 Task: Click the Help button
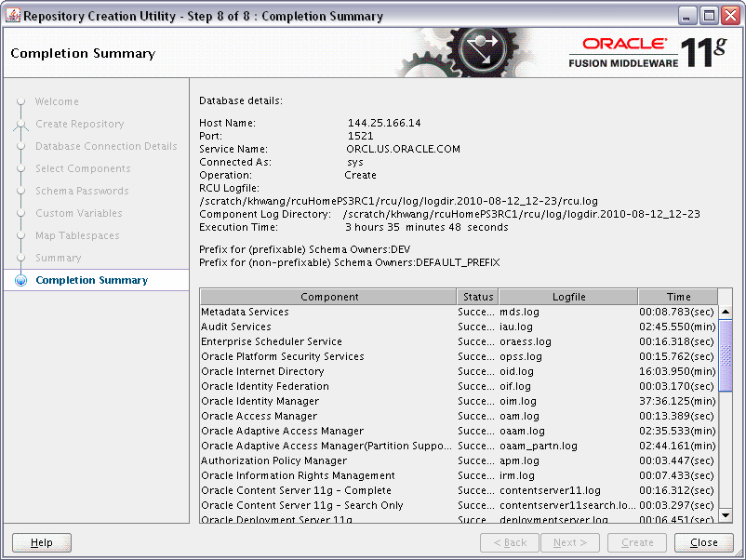tap(41, 542)
